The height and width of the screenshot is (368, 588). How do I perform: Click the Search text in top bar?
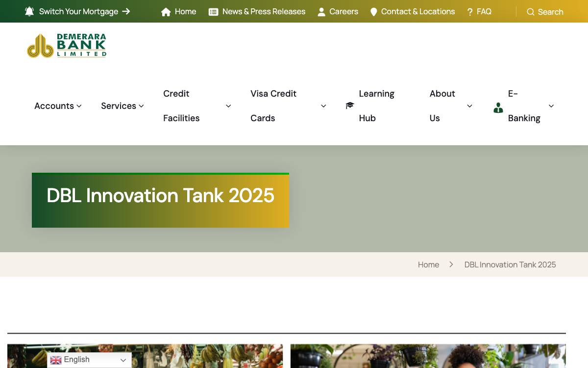[x=551, y=12]
